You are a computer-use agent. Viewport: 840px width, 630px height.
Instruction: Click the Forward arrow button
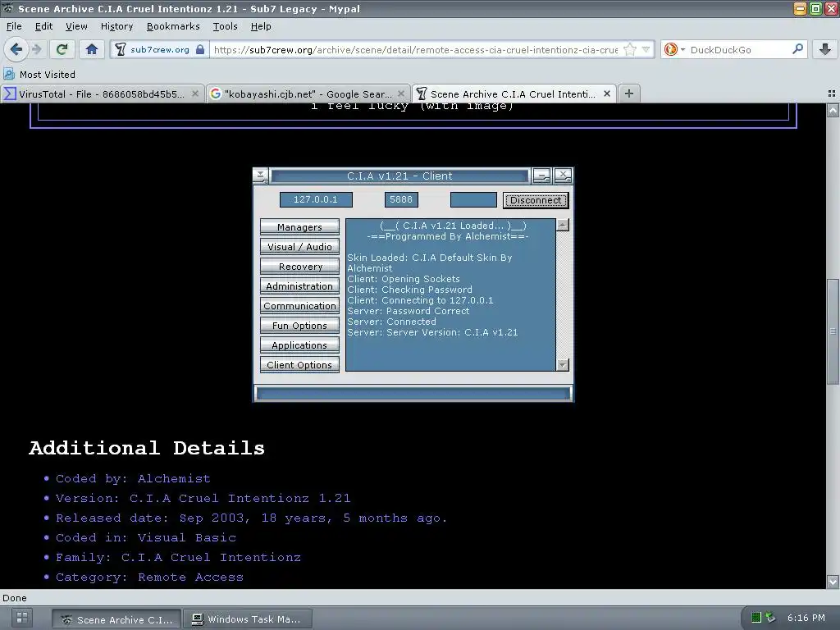point(36,50)
